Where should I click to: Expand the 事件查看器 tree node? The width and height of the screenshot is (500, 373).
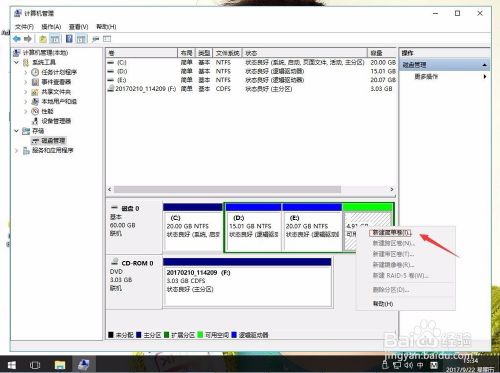tap(26, 82)
